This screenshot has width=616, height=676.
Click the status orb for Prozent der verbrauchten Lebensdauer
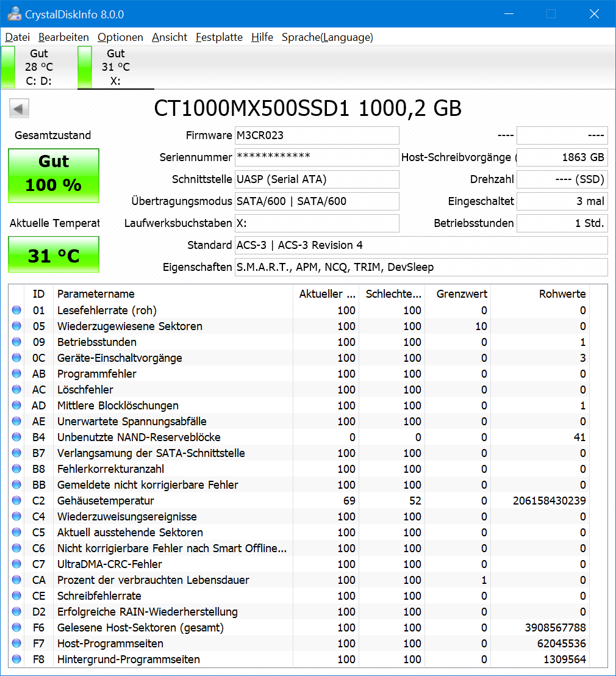16,580
